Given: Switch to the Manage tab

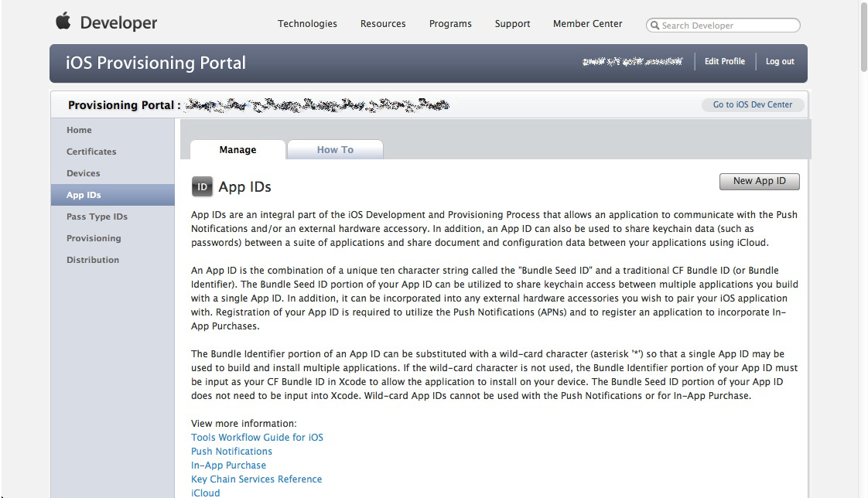Looking at the screenshot, I should click(x=238, y=149).
